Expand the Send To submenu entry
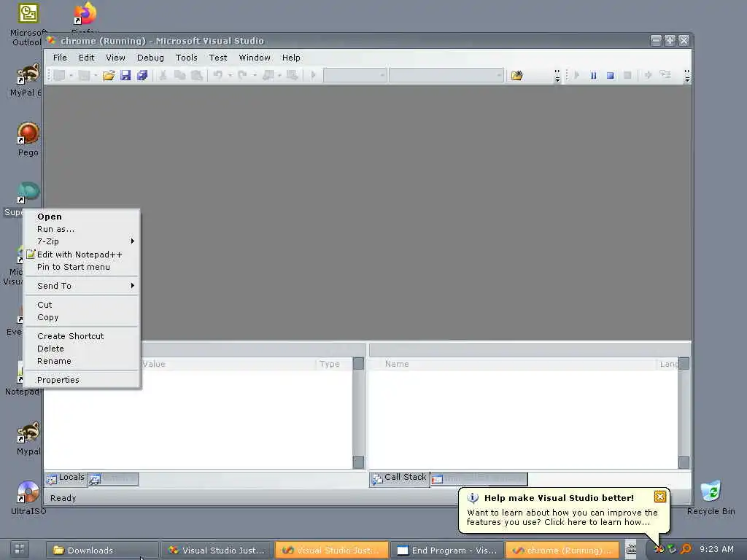 coord(82,286)
